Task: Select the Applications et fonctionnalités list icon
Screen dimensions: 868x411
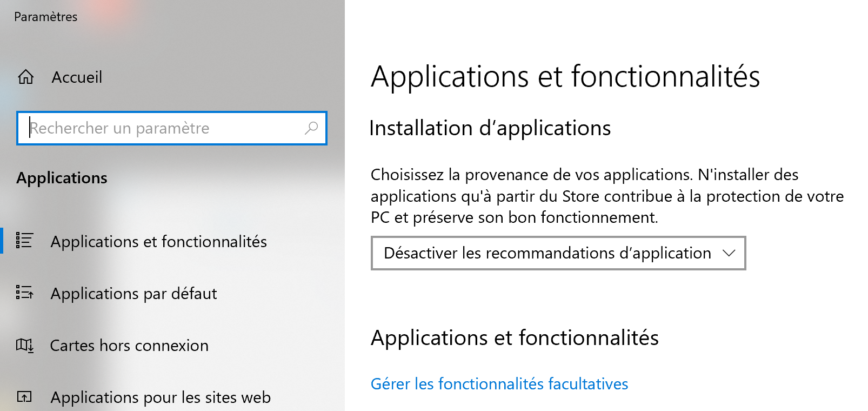Action: [24, 241]
